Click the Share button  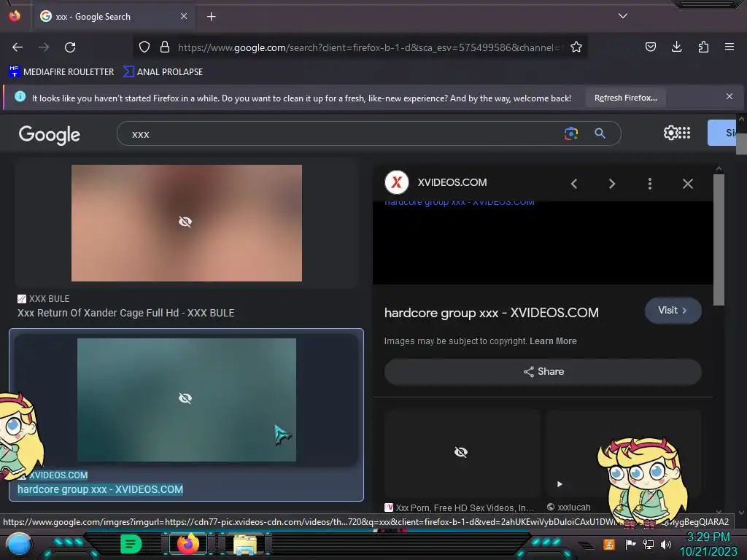[x=543, y=371]
